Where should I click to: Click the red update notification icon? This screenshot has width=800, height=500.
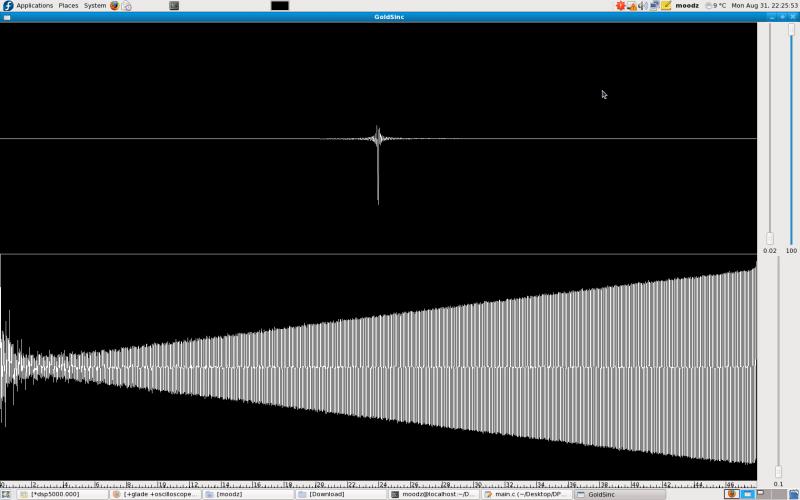click(620, 5)
